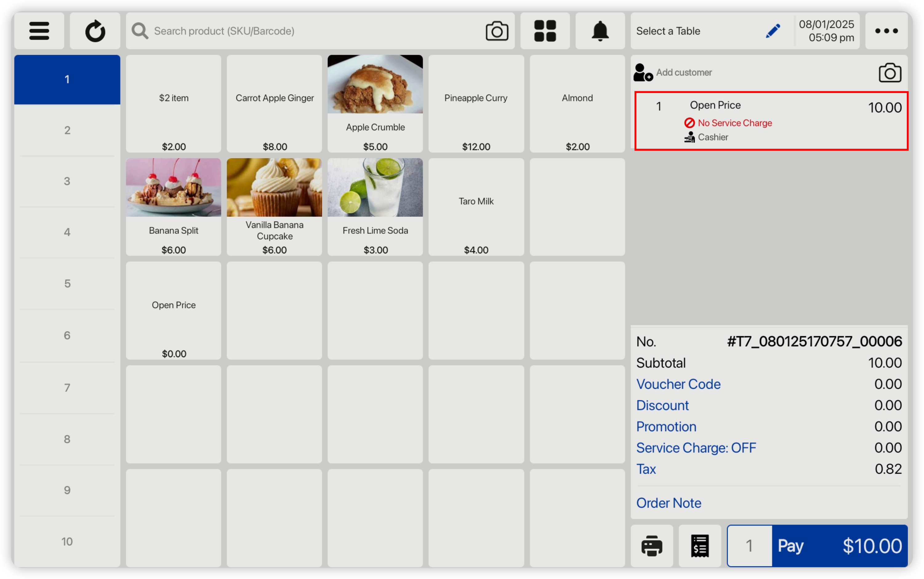Click the printer icon
This screenshot has width=924, height=579.
click(652, 546)
